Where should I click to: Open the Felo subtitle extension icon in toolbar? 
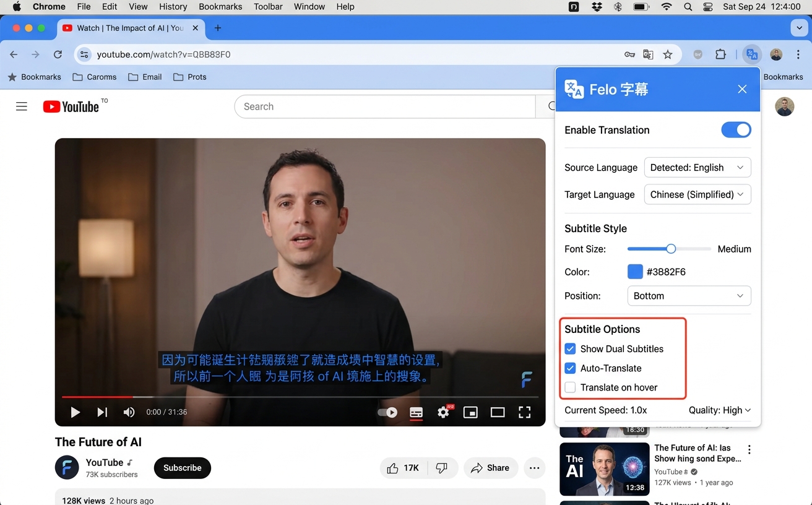pyautogui.click(x=751, y=54)
